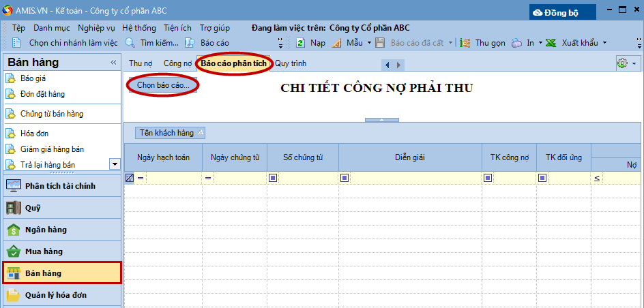Toggle the Diễn giải filter operator

(345, 178)
